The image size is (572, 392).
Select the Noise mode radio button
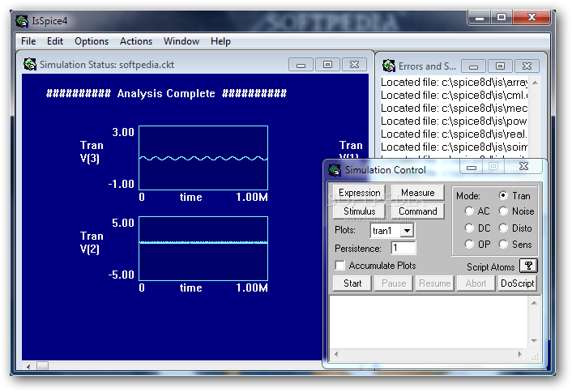[503, 211]
